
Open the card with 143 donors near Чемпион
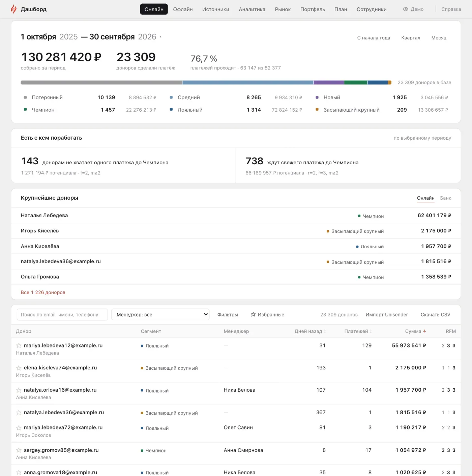point(123,165)
